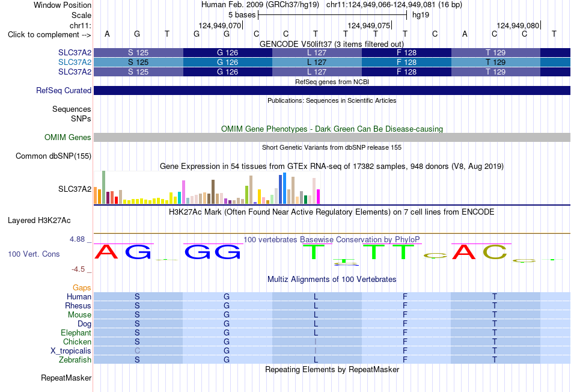
Task: Click F 128 in the light-blue SLC37A2 row
Action: click(406, 63)
